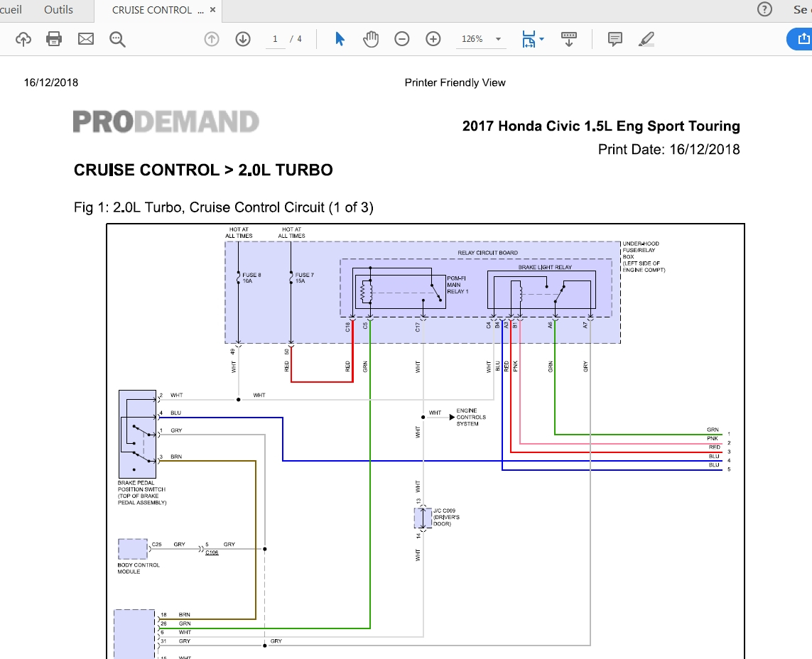Viewport: 812px width, 659px height.
Task: Activate the selection arrow tool
Action: (340, 39)
